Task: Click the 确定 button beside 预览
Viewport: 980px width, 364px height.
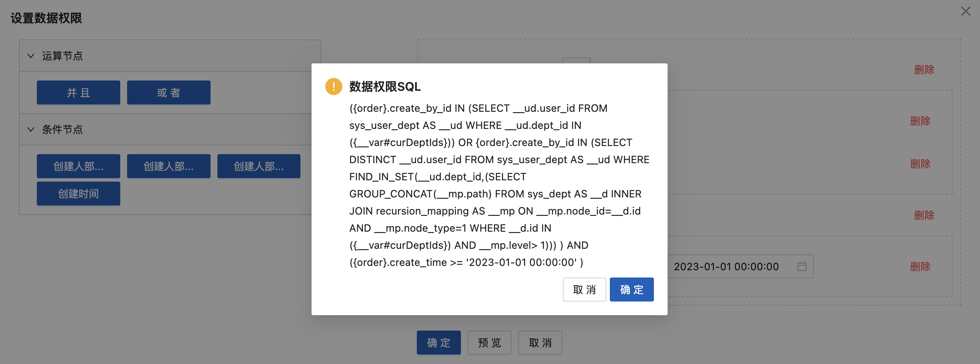Action: [439, 343]
